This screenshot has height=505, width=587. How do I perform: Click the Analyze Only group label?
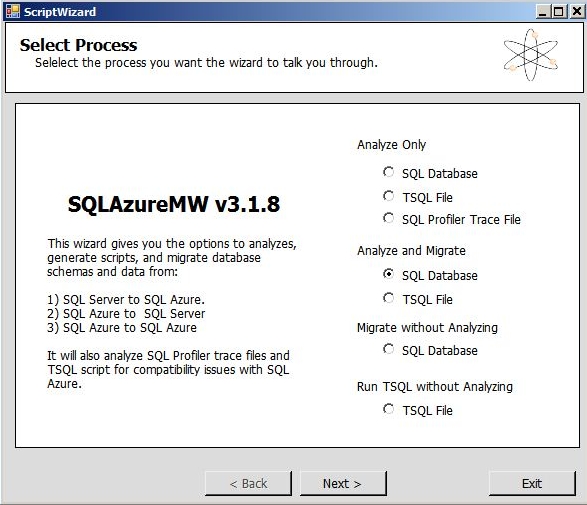coord(392,144)
